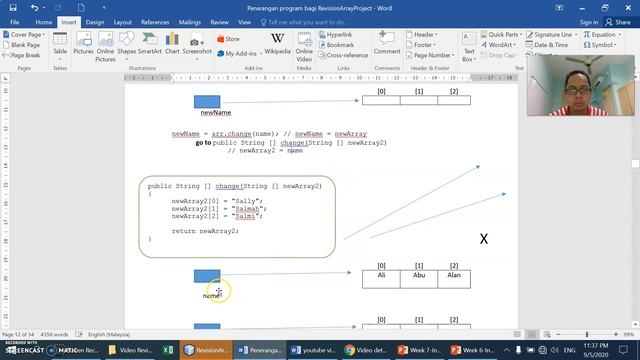Insert a Blank Page
The height and width of the screenshot is (360, 640).
22,45
